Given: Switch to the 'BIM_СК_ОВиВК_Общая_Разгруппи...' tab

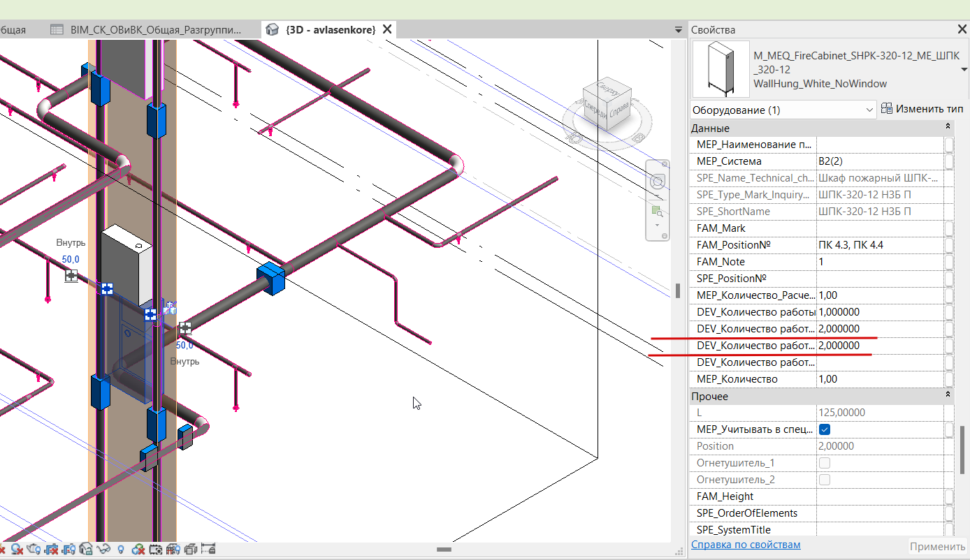Looking at the screenshot, I should [x=148, y=30].
